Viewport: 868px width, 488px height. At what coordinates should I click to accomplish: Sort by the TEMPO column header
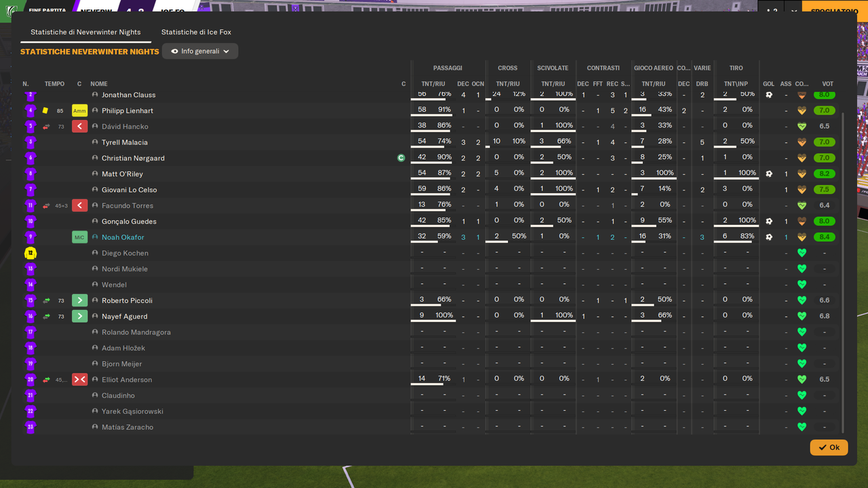[x=54, y=84]
